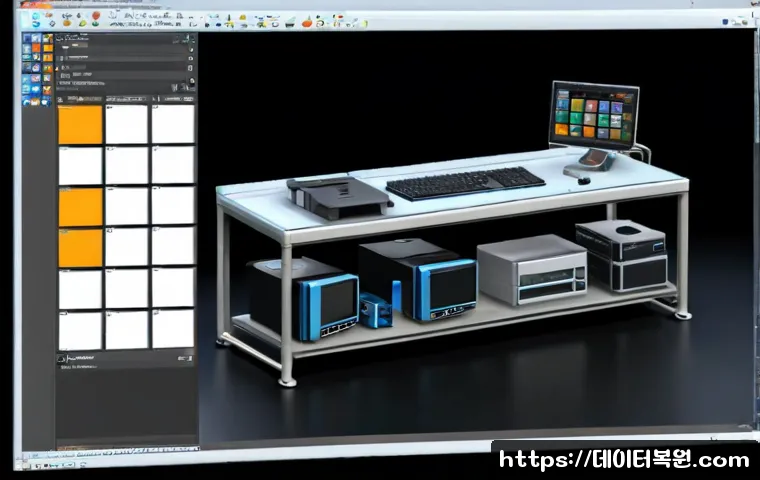Select the silver server box on lower shelf

point(532,269)
